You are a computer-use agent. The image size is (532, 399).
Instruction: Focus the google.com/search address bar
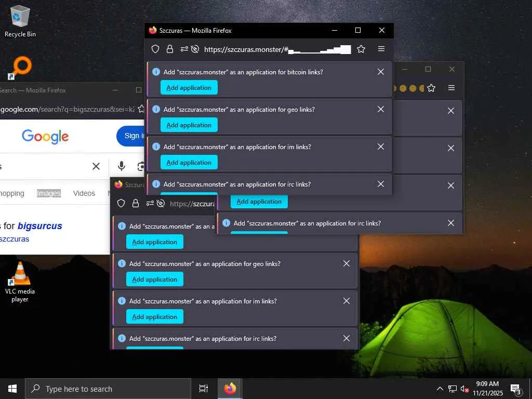click(68, 109)
